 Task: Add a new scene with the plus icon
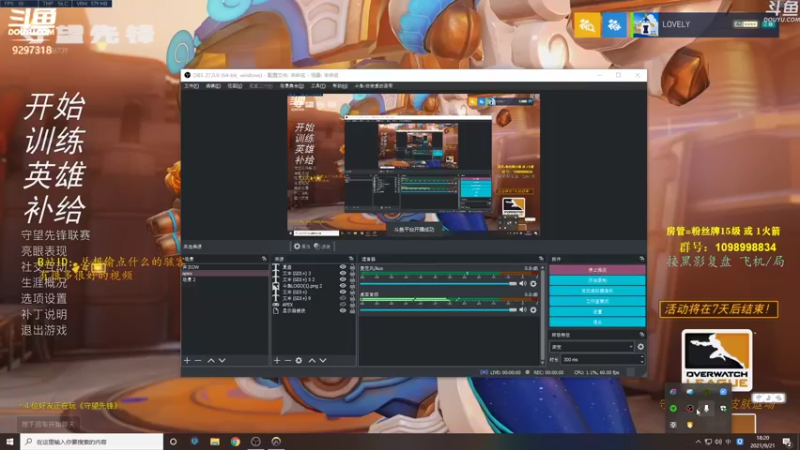click(187, 361)
